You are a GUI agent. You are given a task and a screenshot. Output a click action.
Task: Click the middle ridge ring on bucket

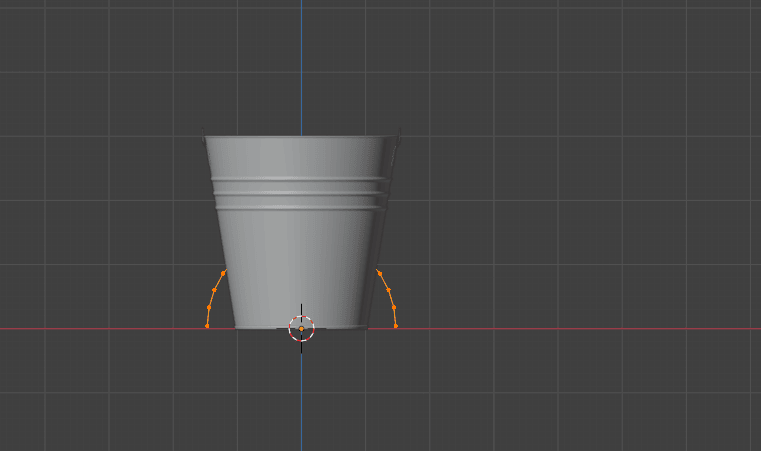point(300,194)
